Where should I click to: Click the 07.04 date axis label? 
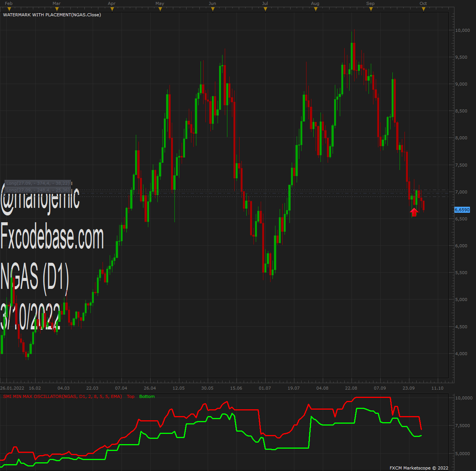coord(121,388)
